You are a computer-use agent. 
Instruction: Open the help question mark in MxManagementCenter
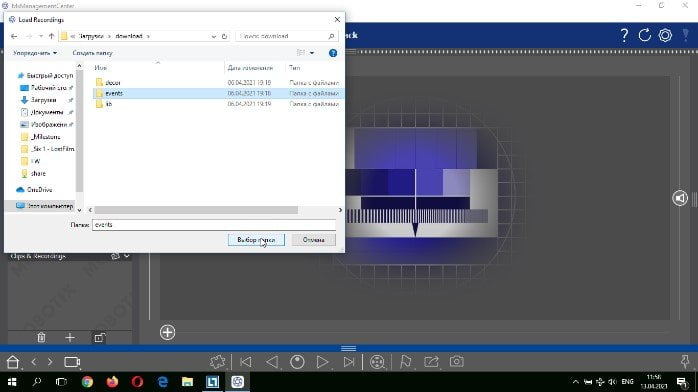pyautogui.click(x=624, y=35)
